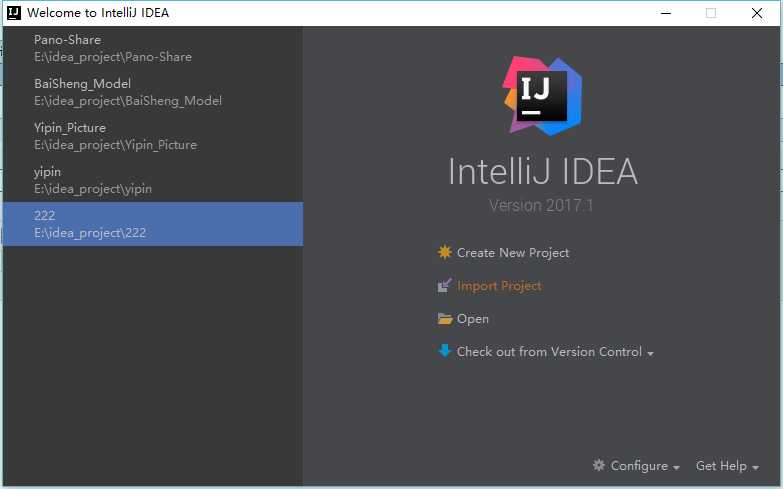Close the Welcome to IntelliJ IDEA window

pos(757,13)
